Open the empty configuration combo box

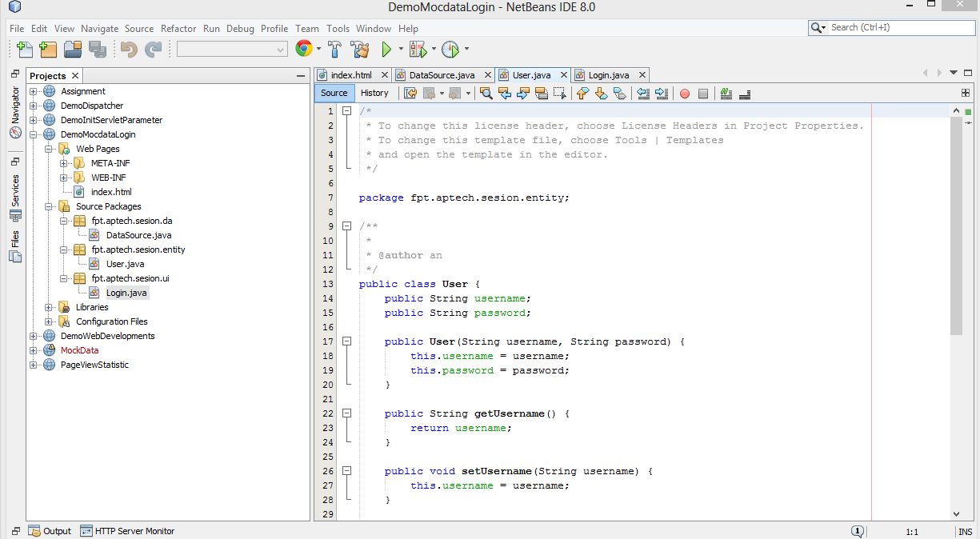click(x=232, y=50)
